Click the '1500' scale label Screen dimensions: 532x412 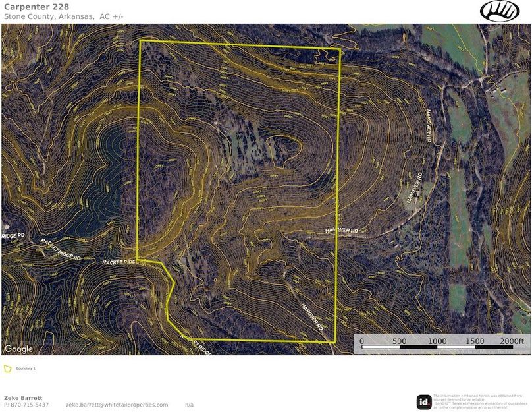point(475,341)
